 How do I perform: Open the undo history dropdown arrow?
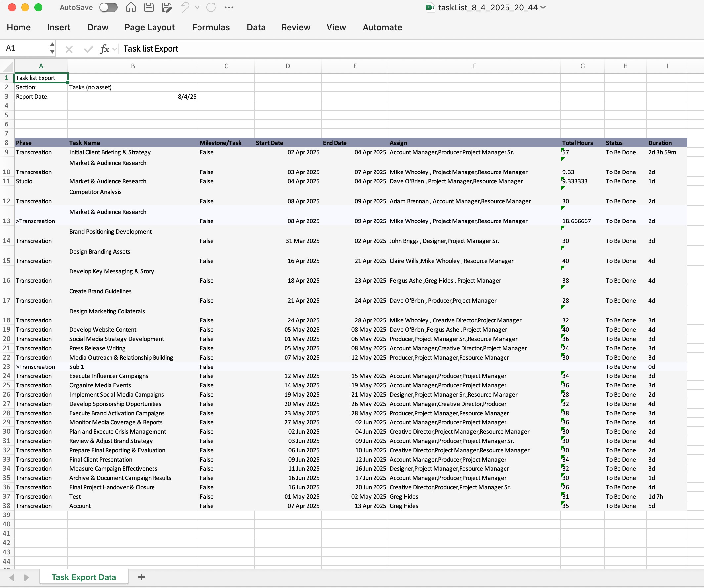coord(197,7)
